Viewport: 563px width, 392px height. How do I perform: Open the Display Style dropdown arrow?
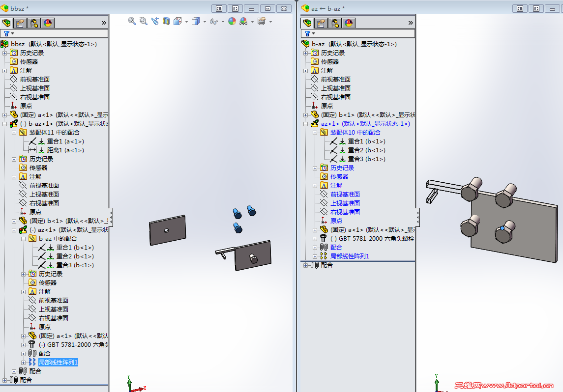tap(205, 22)
